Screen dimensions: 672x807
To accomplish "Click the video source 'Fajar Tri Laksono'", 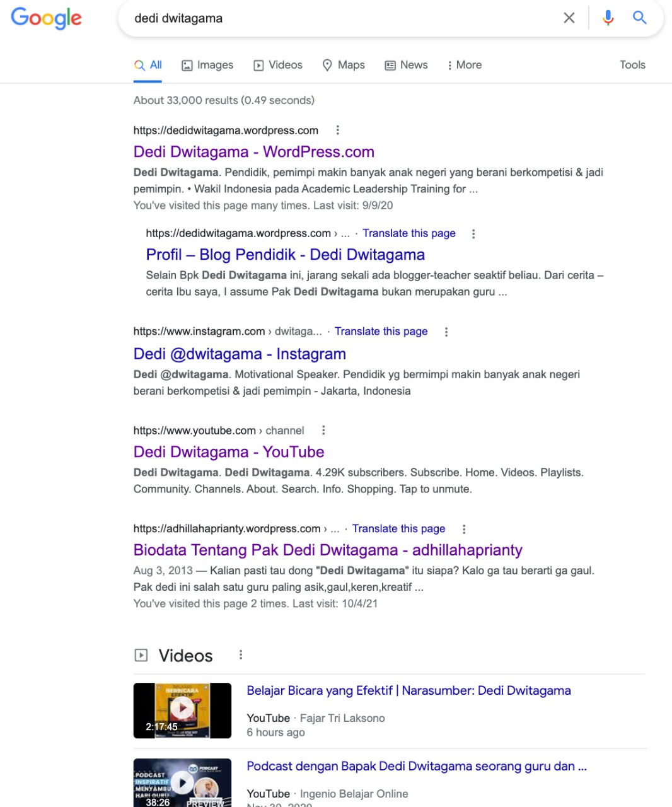I will tap(342, 718).
